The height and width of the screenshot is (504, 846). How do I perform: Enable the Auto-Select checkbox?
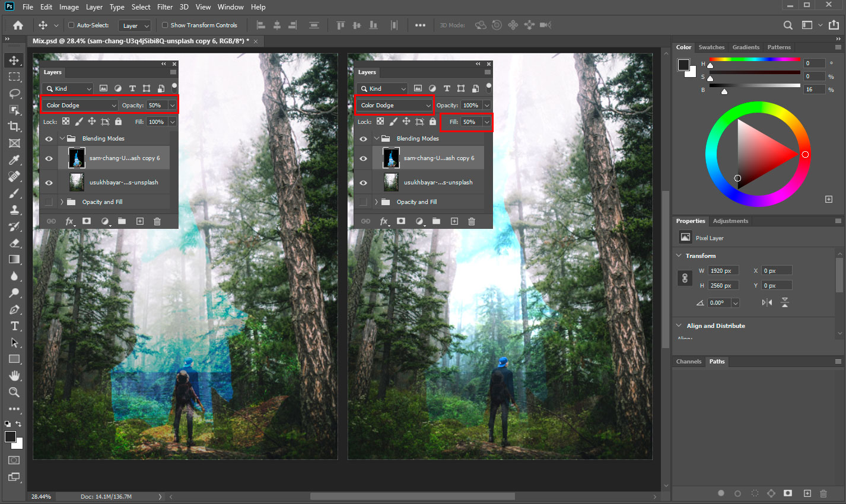(x=71, y=25)
